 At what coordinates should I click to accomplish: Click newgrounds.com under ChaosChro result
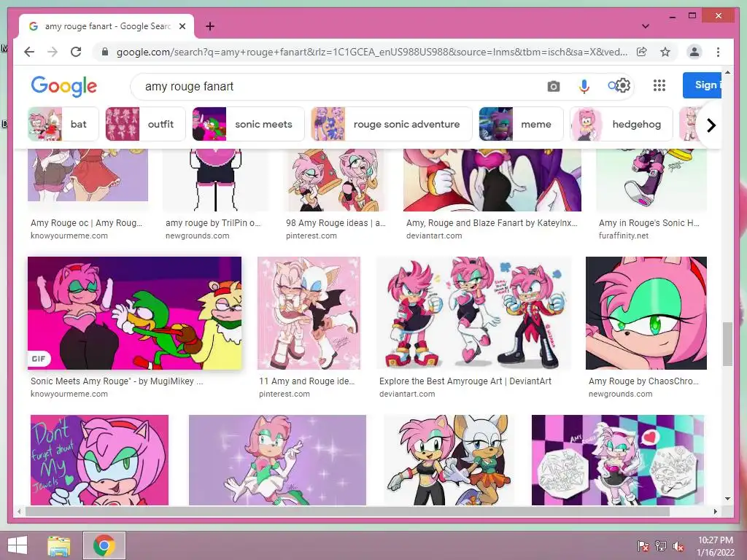(x=620, y=394)
